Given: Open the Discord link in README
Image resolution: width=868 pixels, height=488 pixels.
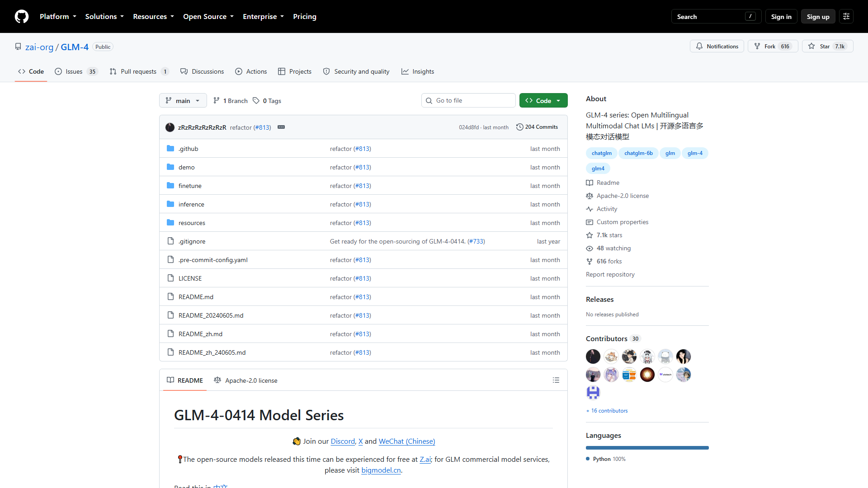Looking at the screenshot, I should (x=342, y=441).
